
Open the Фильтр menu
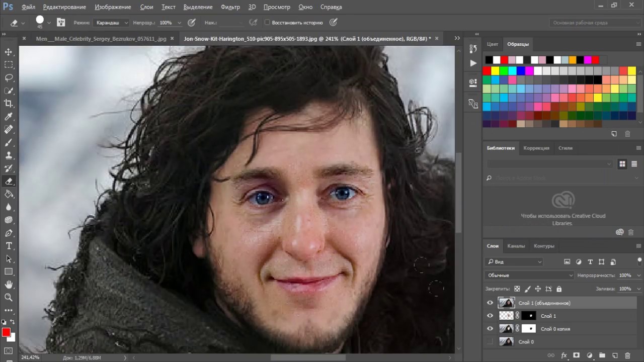tap(230, 7)
